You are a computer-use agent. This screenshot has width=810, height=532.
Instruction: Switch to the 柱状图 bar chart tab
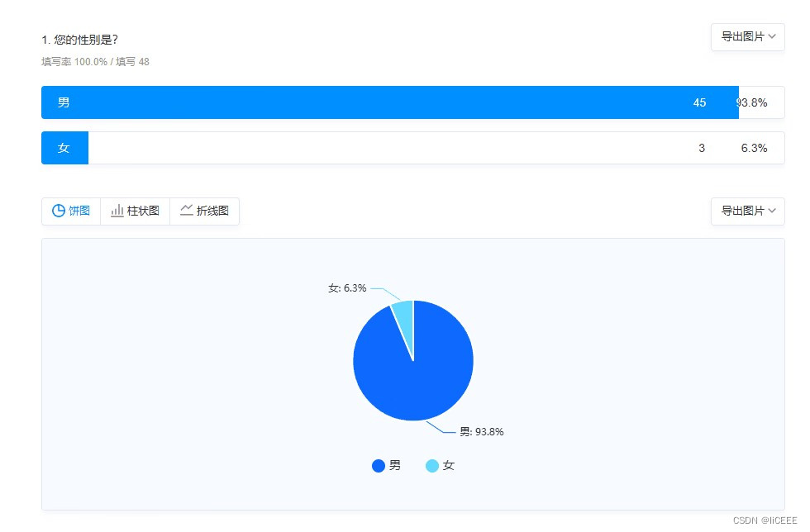click(136, 211)
